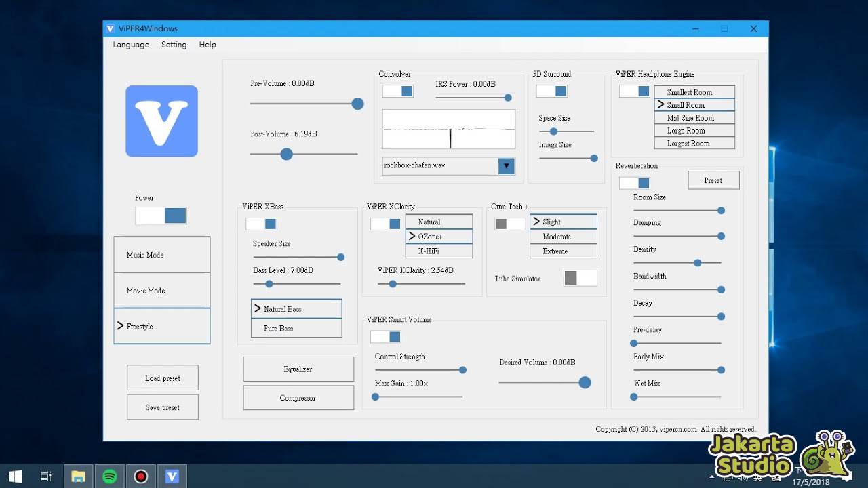Open the Setting menu
Image resolution: width=868 pixels, height=488 pixels.
tap(174, 44)
